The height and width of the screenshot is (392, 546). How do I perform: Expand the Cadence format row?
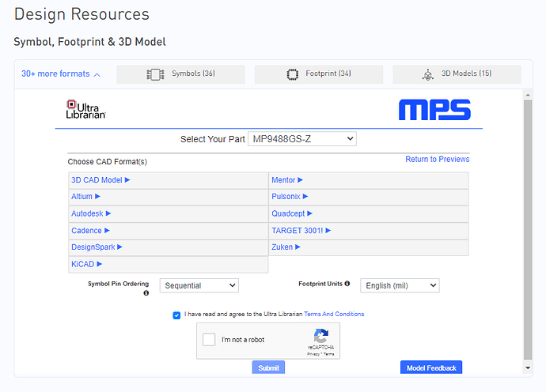169,231
